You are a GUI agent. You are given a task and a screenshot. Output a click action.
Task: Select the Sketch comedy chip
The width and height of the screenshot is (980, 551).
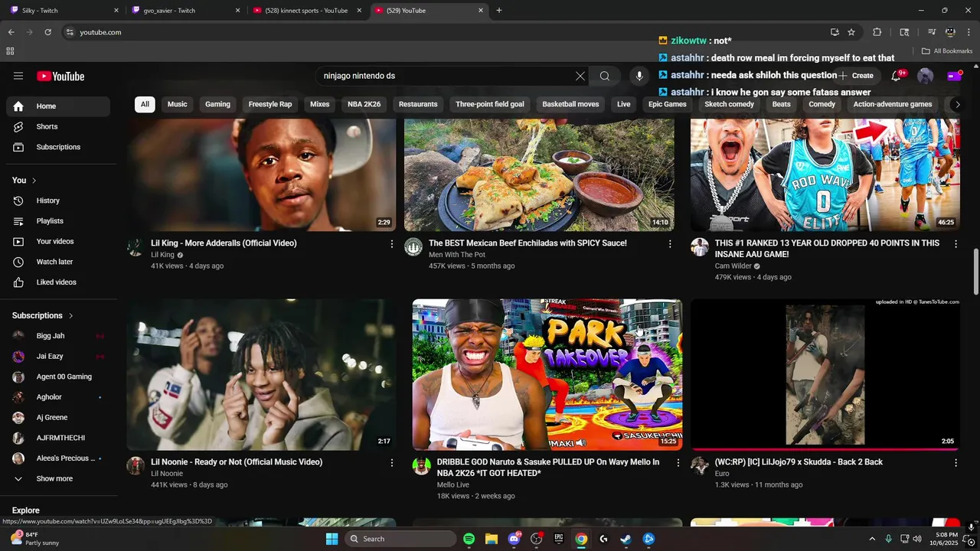[x=730, y=104]
